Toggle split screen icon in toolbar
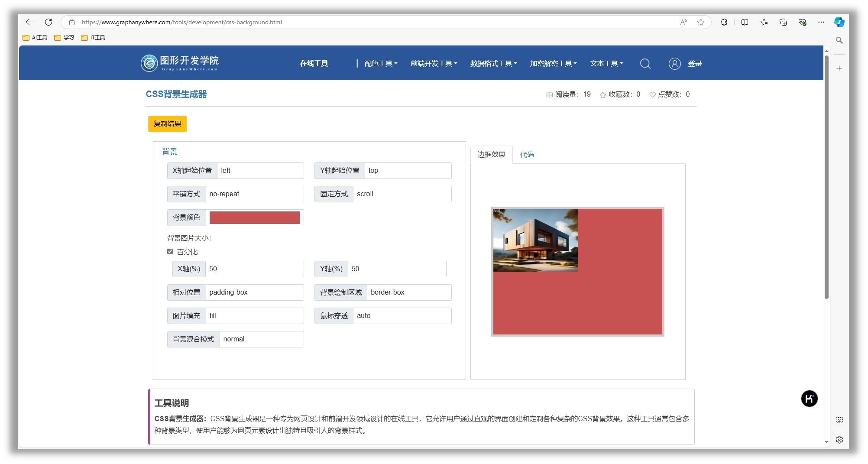 point(745,22)
